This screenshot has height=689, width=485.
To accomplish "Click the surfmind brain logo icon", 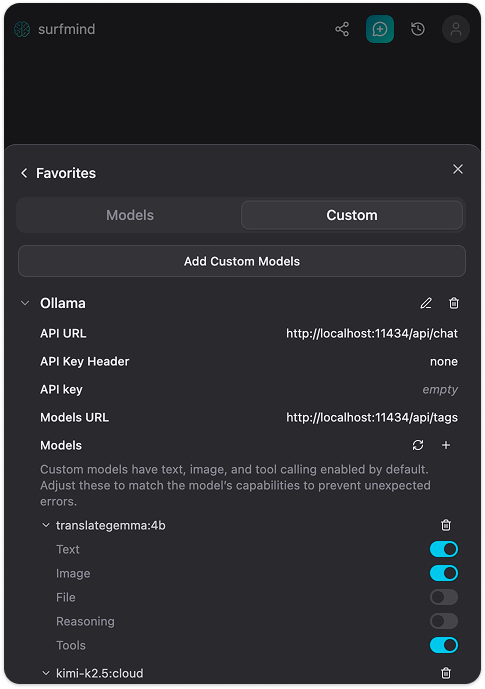I will coord(22,29).
